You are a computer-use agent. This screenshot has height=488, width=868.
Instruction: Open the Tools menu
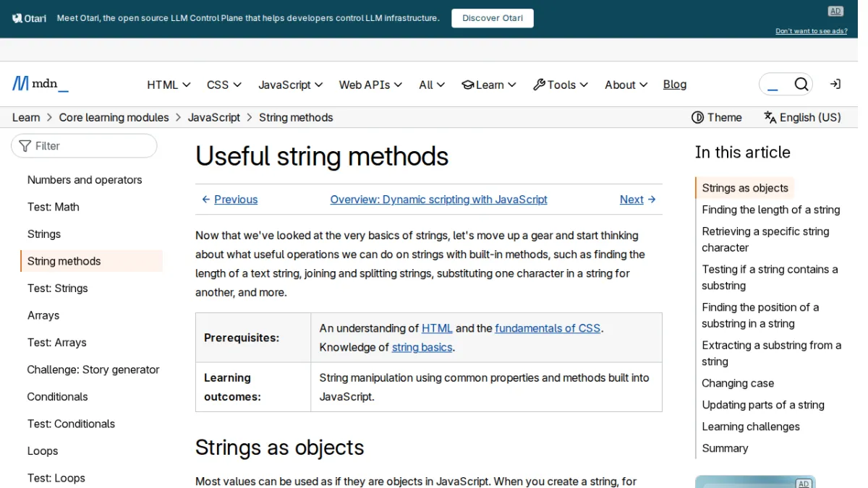pyautogui.click(x=561, y=85)
